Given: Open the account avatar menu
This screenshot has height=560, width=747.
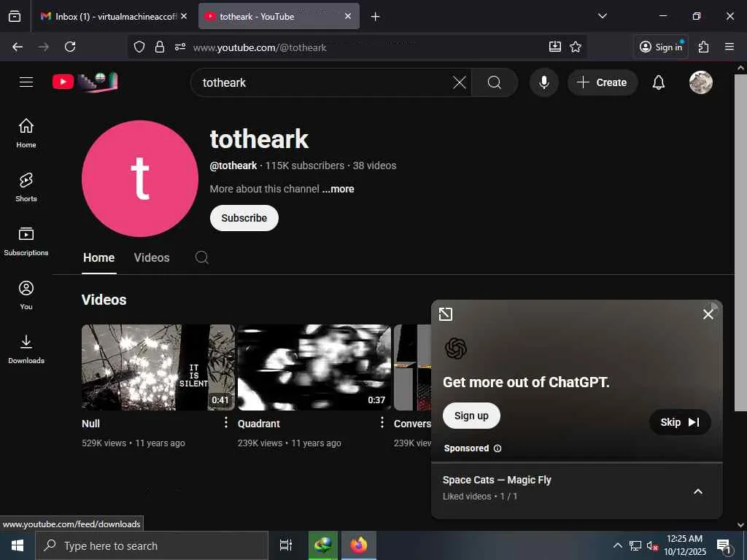Looking at the screenshot, I should coord(701,82).
